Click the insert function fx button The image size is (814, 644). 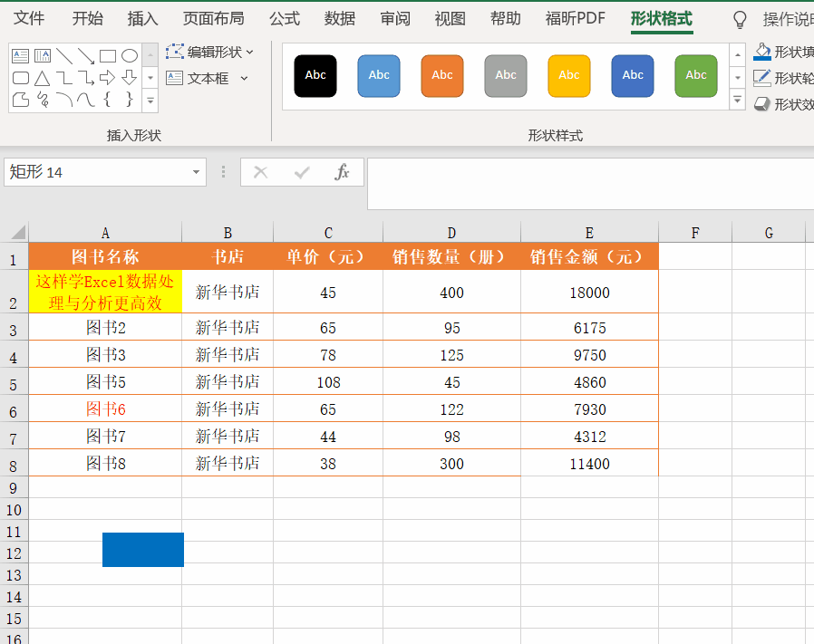coord(342,172)
